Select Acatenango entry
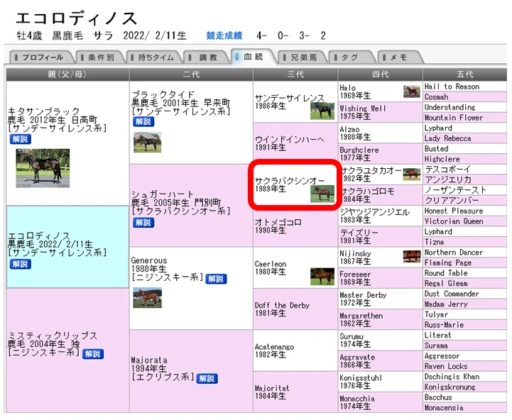Viewport: 512px width, 420px height. tap(295, 350)
